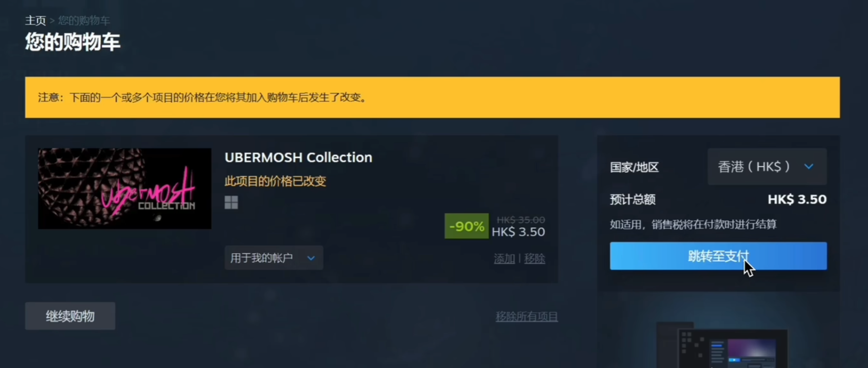This screenshot has height=368, width=868.
Task: Expand the 用于我的帐户 dropdown
Action: tap(274, 258)
